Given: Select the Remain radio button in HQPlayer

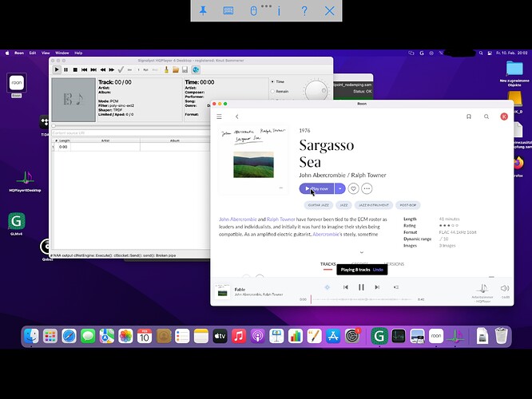Looking at the screenshot, I should click(x=272, y=92).
